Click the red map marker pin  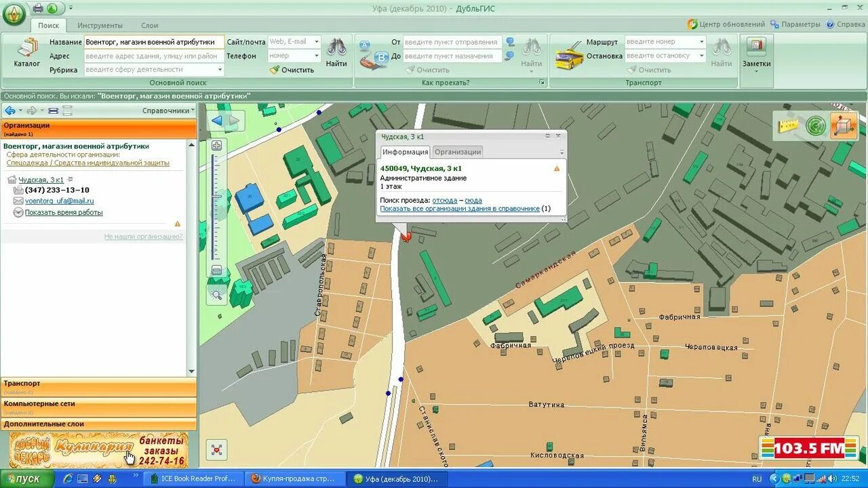pos(406,237)
